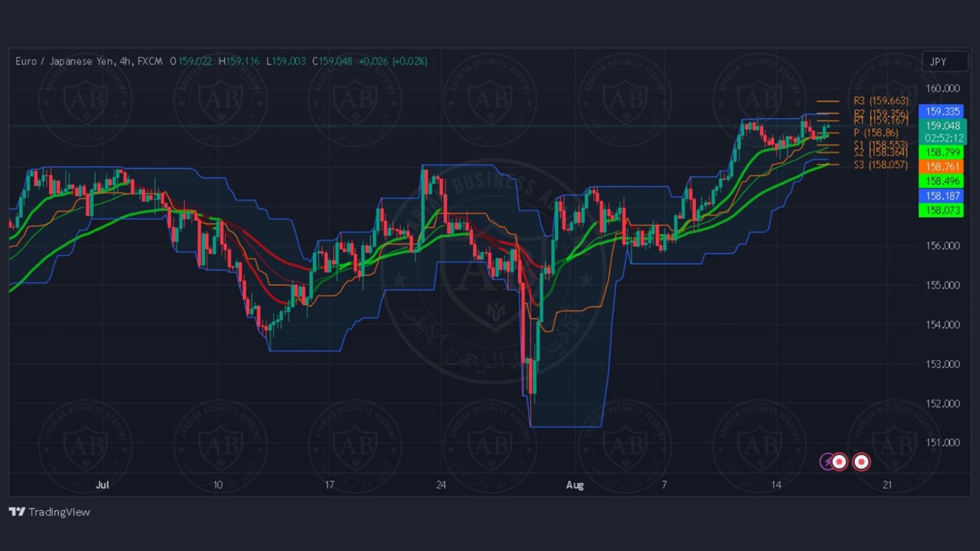Click 152.000 on the price axis

coord(943,403)
